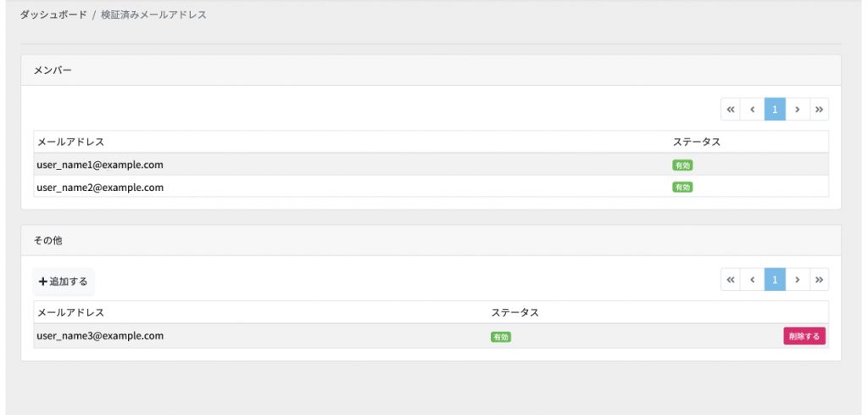Go to next page in その他 pagination
Screen dimensions: 868x415
(x=797, y=280)
